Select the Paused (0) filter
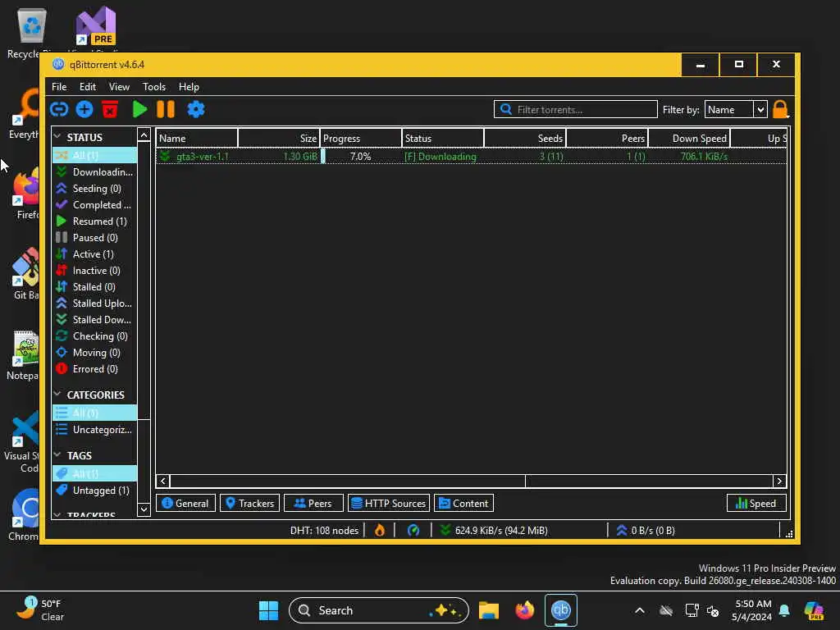The width and height of the screenshot is (840, 630). tap(95, 237)
